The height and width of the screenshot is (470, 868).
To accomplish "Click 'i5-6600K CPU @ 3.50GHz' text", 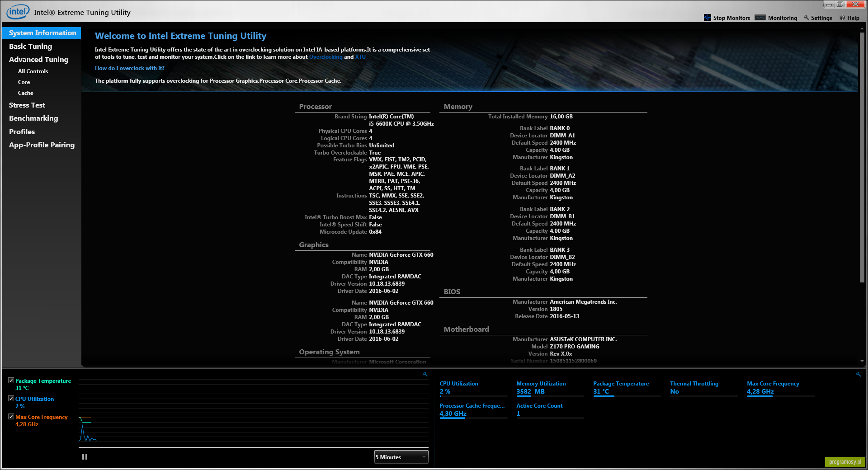I will pos(401,124).
